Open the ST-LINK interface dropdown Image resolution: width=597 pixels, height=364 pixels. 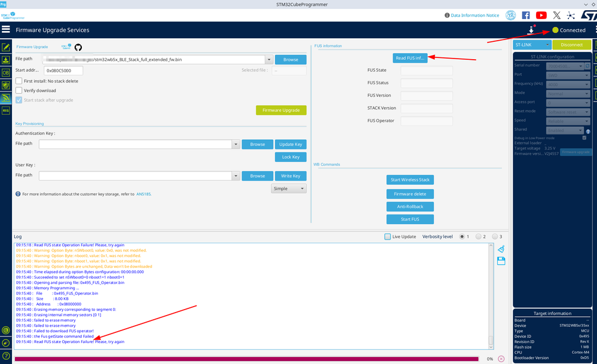coord(532,45)
